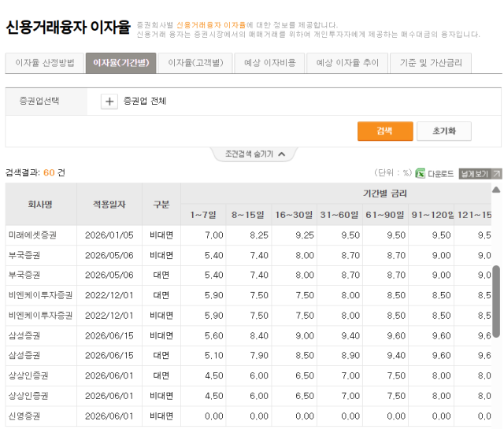Image resolution: width=504 pixels, height=429 pixels.
Task: Click the table scroll-up arrow
Action: pyautogui.click(x=496, y=190)
